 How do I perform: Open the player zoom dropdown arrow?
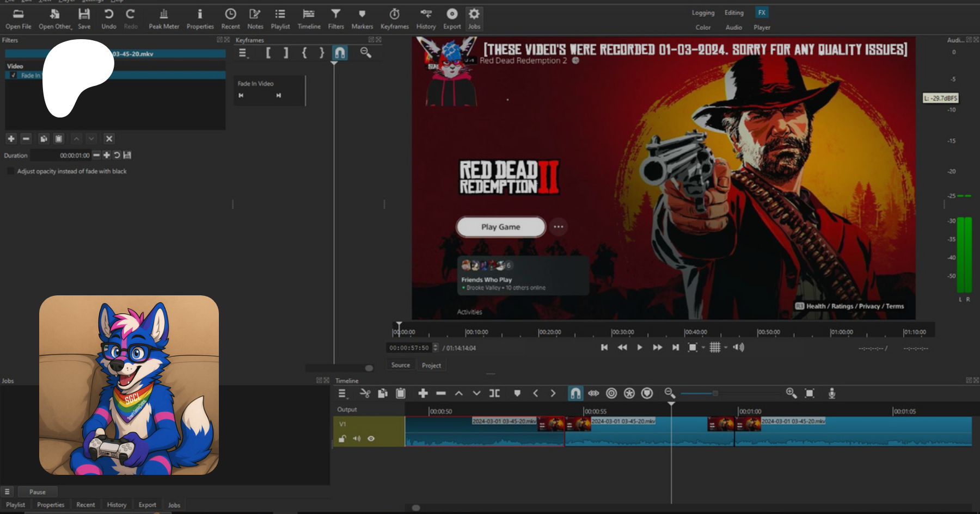click(x=703, y=348)
